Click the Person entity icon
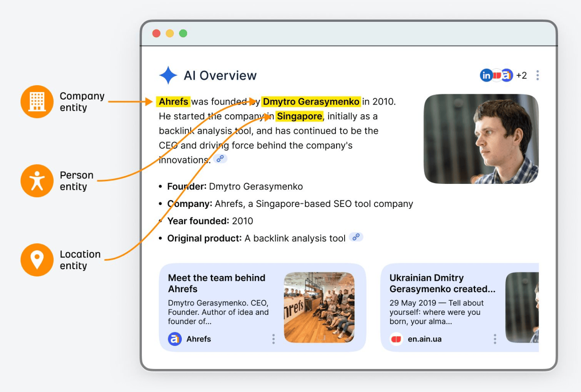 37,181
